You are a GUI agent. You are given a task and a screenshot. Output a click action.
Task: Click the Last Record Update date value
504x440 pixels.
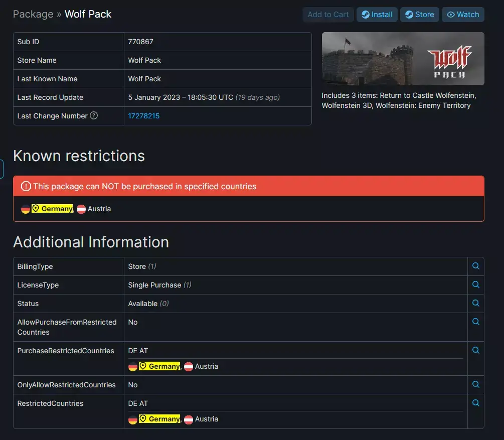(x=204, y=97)
